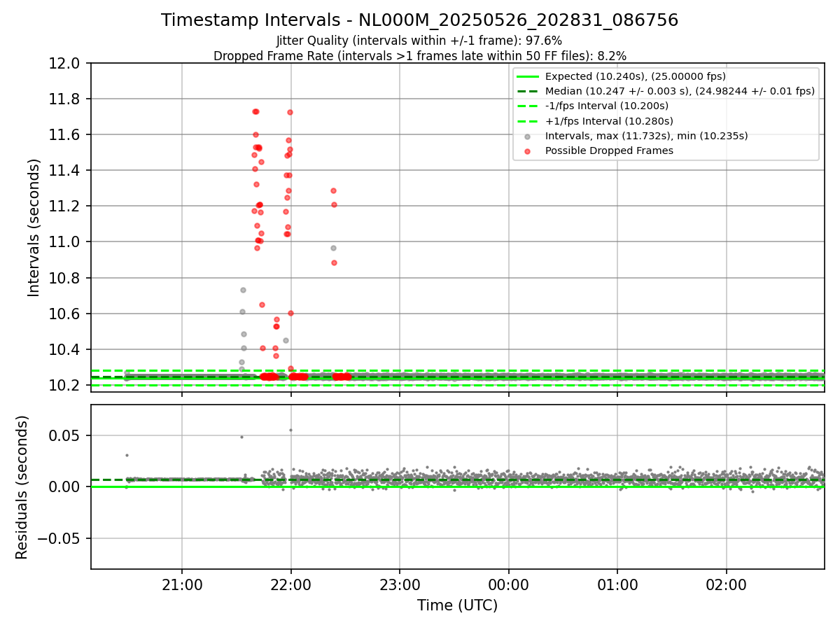
Task: Click the legend entry starting "Median (10.247"
Action: coord(680,91)
